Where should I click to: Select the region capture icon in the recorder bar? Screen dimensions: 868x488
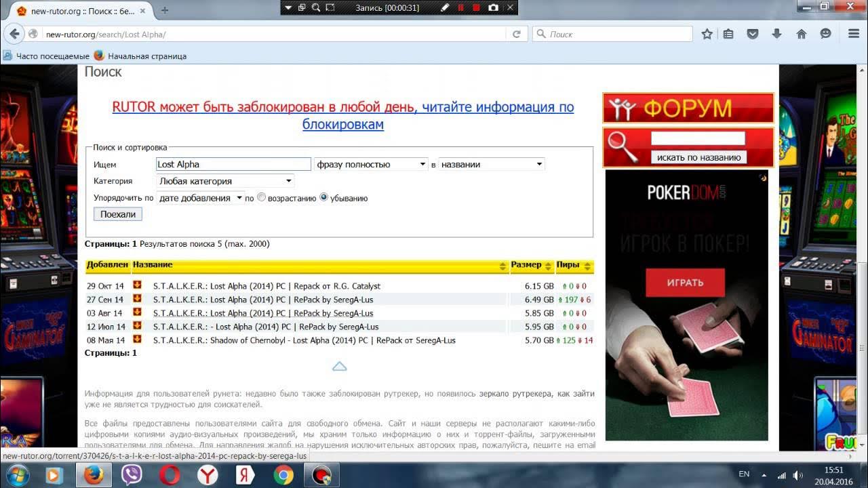pos(330,7)
